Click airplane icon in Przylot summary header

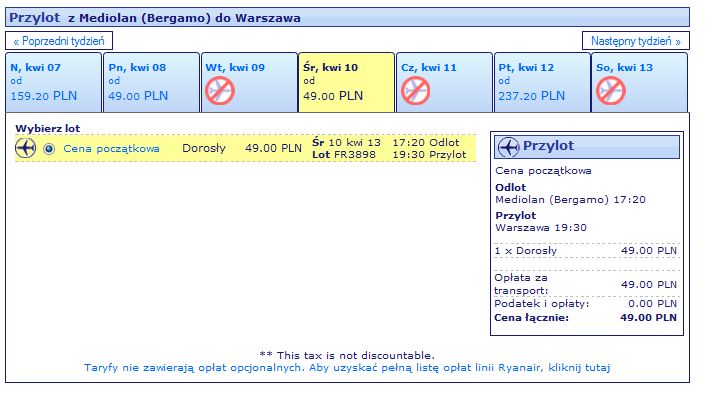(x=508, y=147)
